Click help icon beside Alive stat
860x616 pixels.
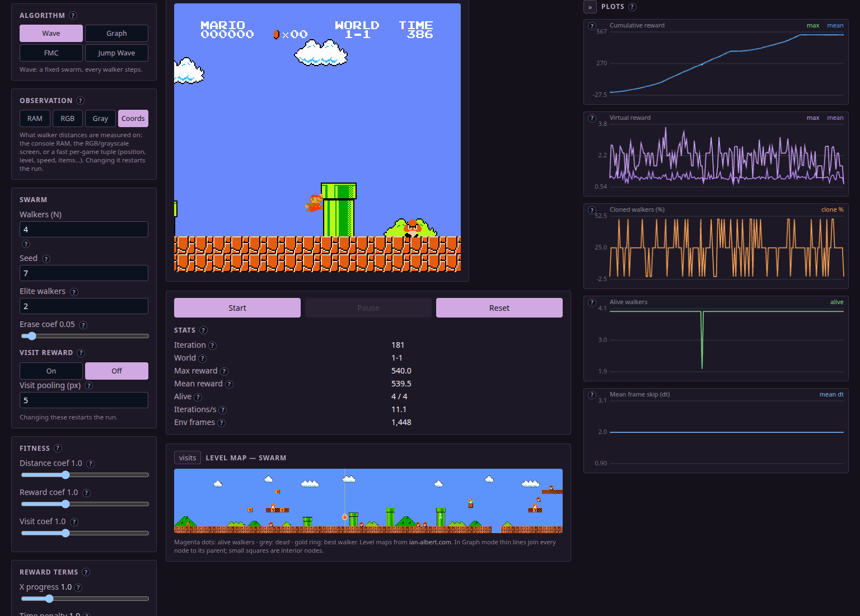click(198, 397)
